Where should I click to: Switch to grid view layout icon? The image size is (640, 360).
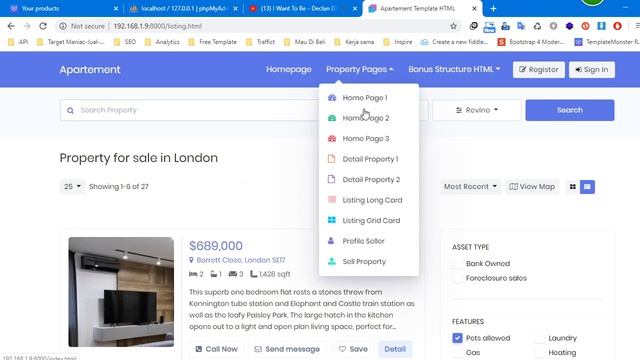point(573,187)
